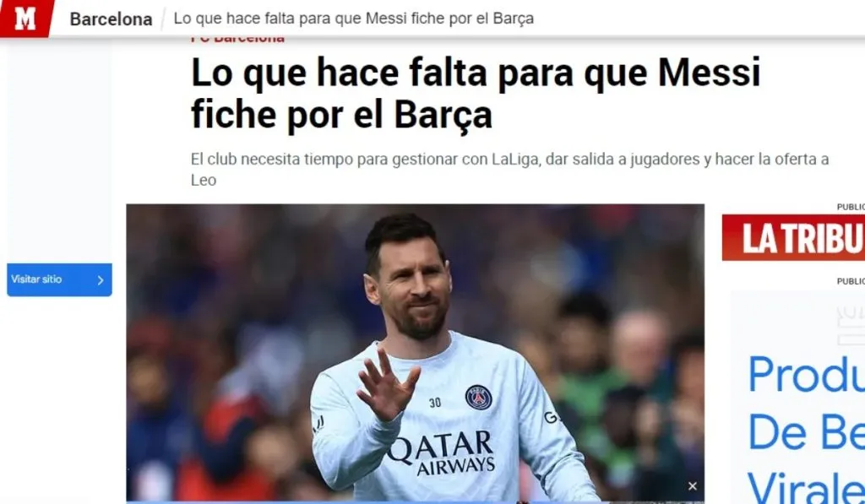Image resolution: width=865 pixels, height=504 pixels.
Task: Click the number 30 on the shirt
Action: coord(435,403)
